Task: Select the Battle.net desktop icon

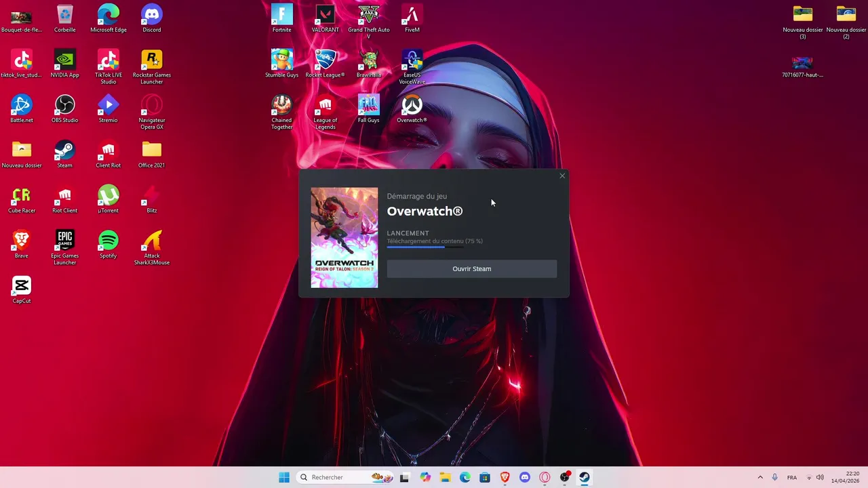Action: (22, 108)
